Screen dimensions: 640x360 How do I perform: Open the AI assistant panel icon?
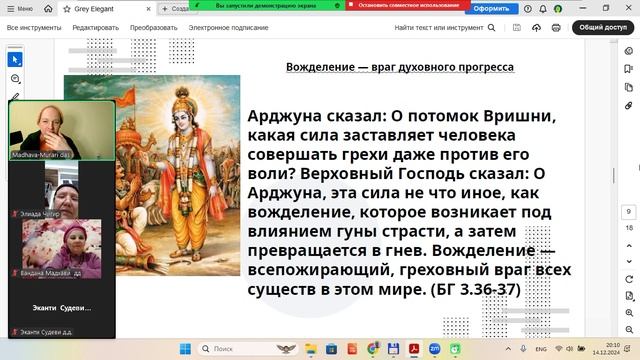629,51
